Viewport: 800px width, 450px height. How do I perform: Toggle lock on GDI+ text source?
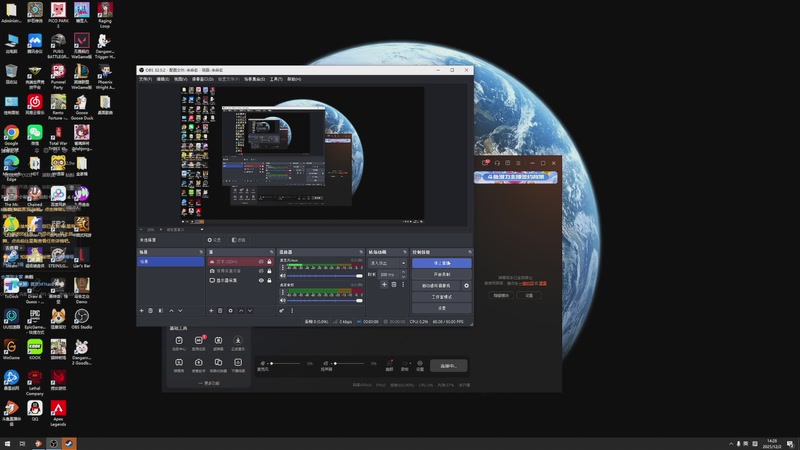click(269, 262)
